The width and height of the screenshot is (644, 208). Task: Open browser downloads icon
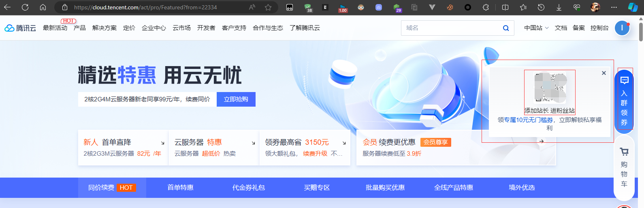coord(559,7)
